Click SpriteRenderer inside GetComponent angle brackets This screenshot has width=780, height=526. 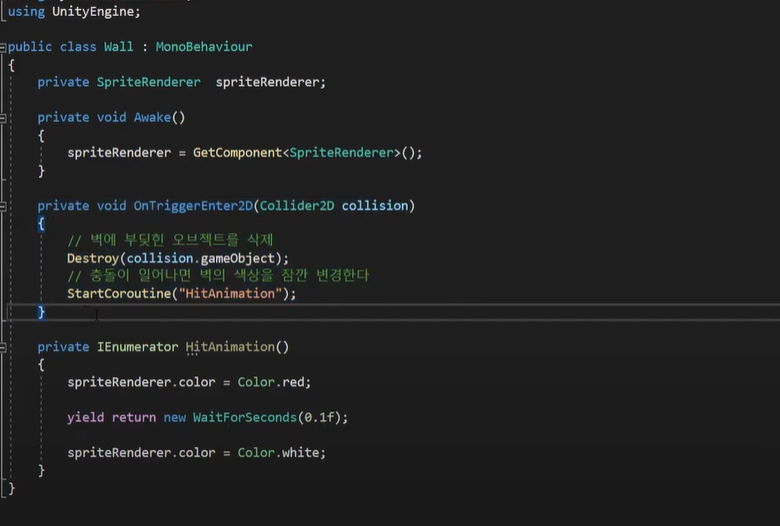pos(341,153)
